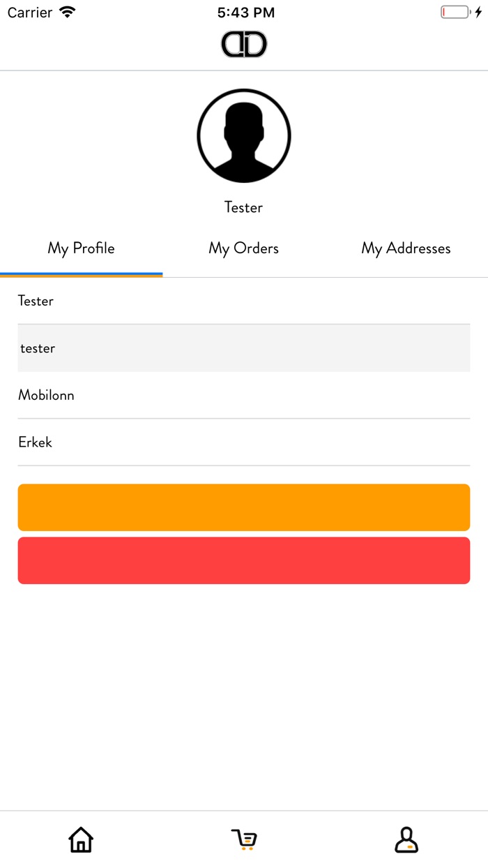Open the My Orders tab
This screenshot has width=488, height=868.
click(244, 248)
